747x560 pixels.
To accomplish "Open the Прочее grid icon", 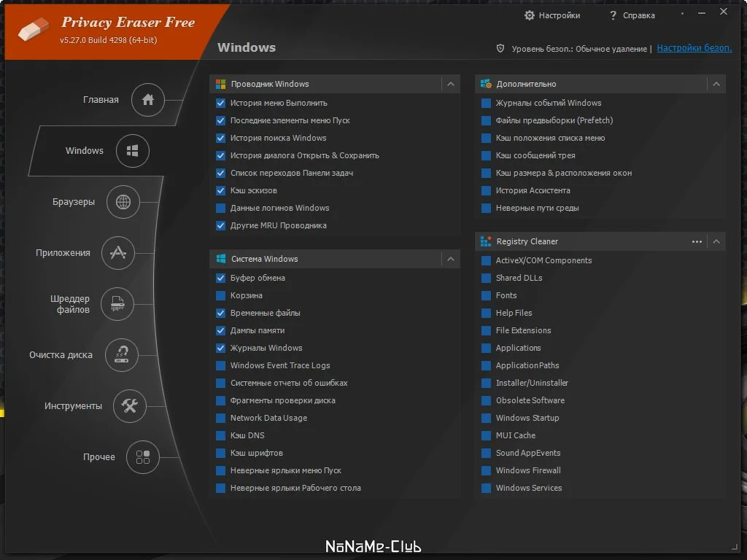I will tap(143, 457).
